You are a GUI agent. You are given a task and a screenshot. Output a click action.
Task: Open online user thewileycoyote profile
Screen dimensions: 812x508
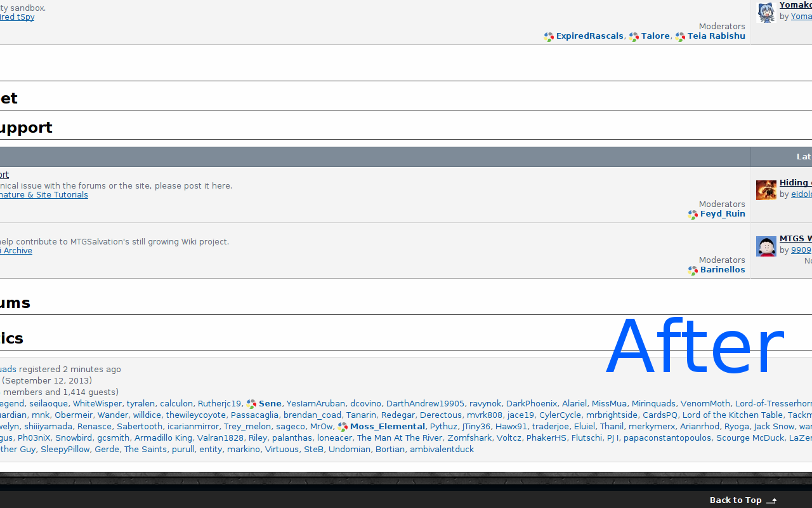click(x=196, y=415)
